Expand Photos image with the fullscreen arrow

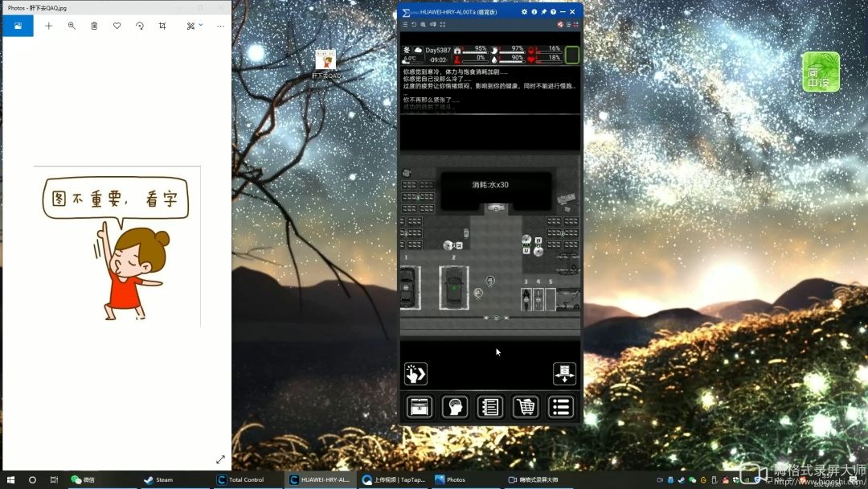tap(220, 460)
